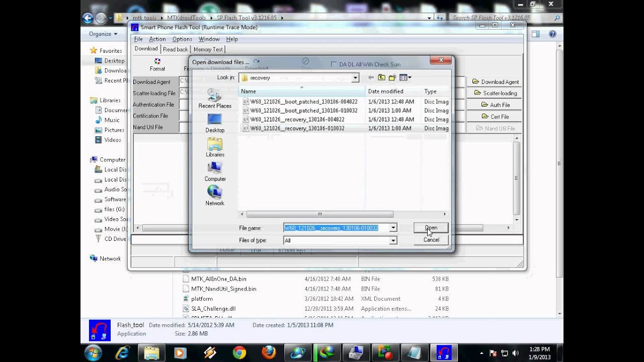
Task: Go up one folder level icon
Action: (x=381, y=77)
